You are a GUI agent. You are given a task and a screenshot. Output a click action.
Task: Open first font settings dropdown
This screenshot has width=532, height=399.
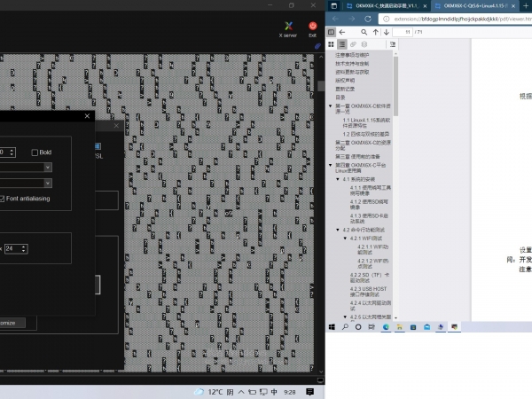coord(47,168)
